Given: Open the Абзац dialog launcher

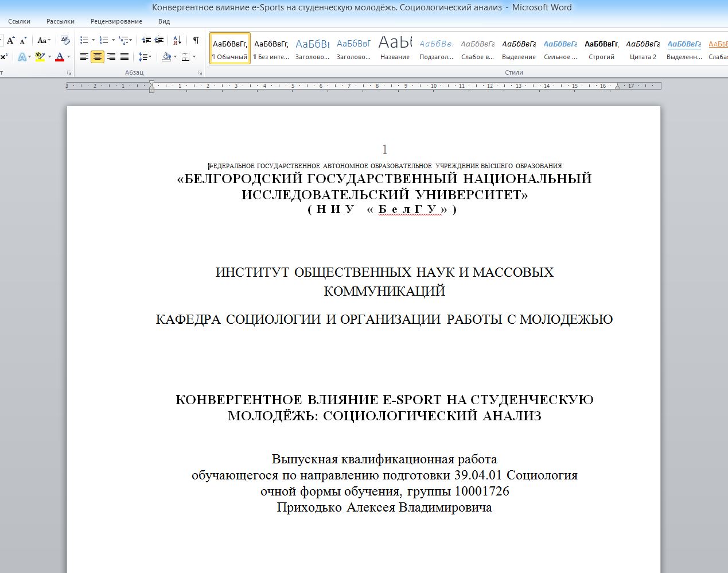Looking at the screenshot, I should [200, 73].
